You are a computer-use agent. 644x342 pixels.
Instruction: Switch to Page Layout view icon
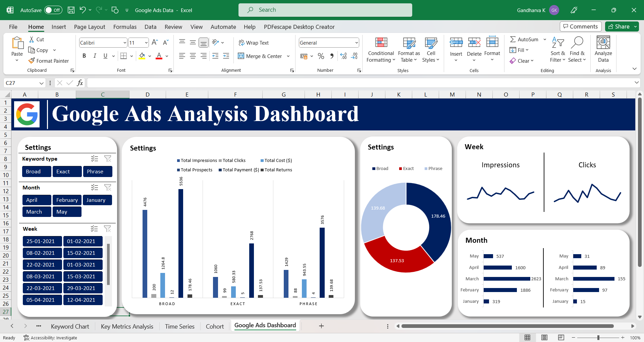coord(544,337)
